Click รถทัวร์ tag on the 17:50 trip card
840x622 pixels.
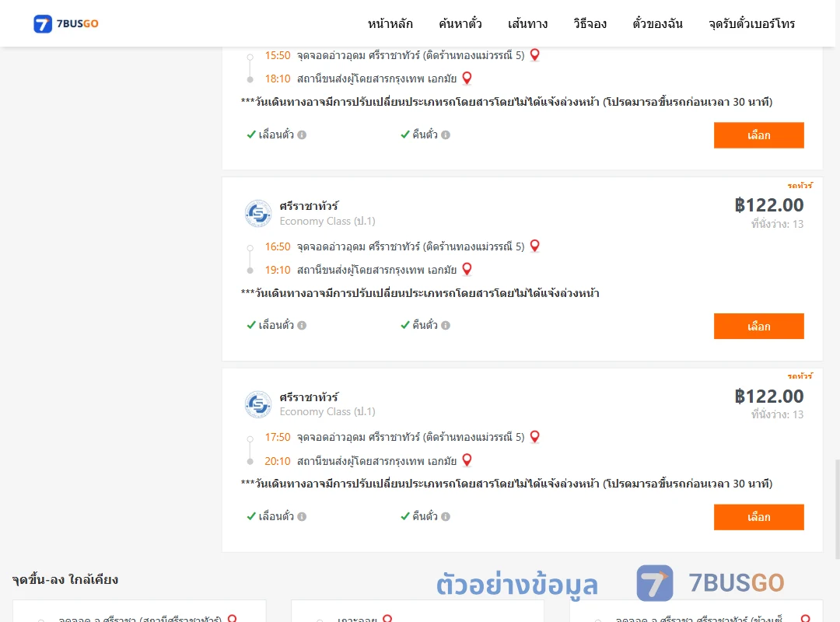[x=800, y=376]
